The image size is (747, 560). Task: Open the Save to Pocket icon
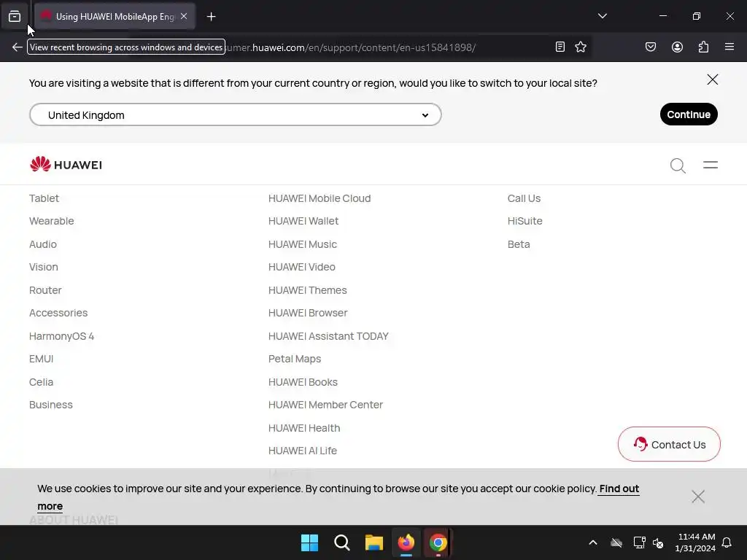[x=650, y=47]
